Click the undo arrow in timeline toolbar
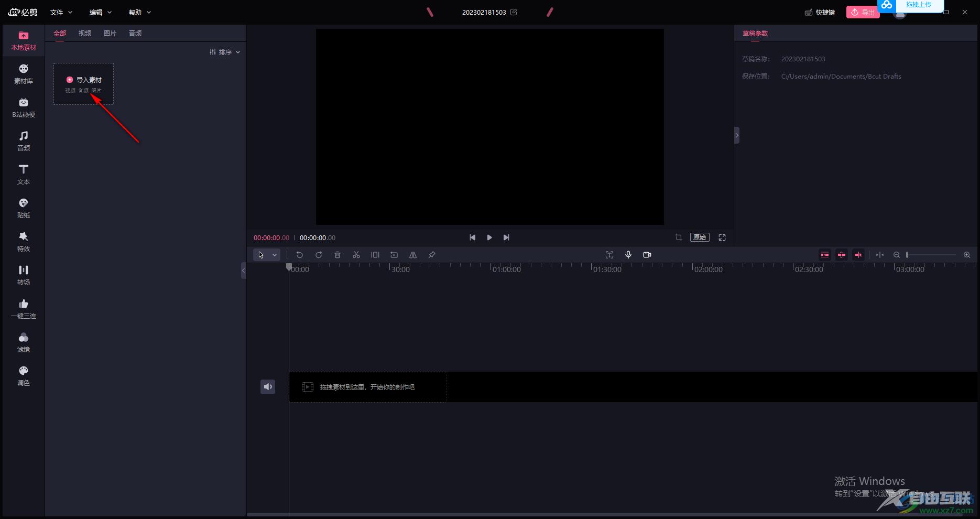 point(300,255)
